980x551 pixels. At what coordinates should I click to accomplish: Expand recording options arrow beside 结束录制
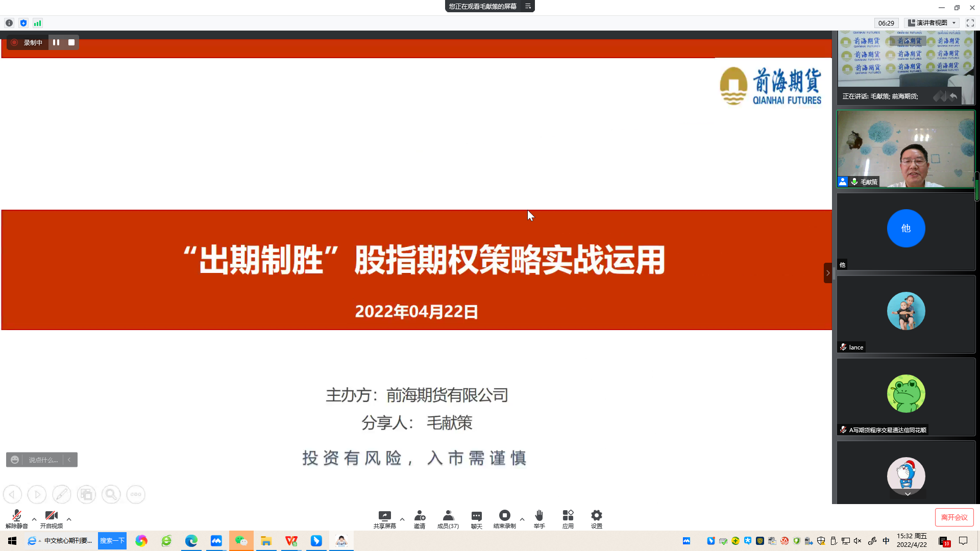522,519
